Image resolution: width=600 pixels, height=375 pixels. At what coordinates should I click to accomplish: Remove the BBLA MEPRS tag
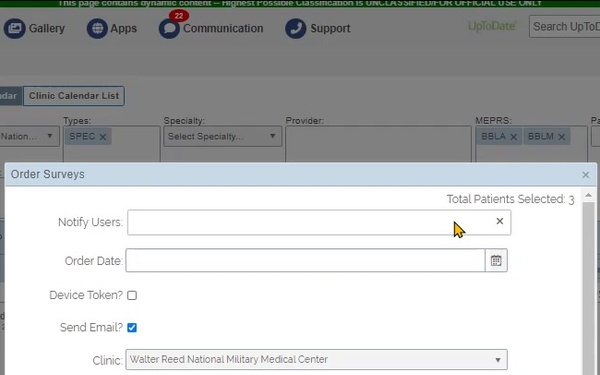[514, 137]
